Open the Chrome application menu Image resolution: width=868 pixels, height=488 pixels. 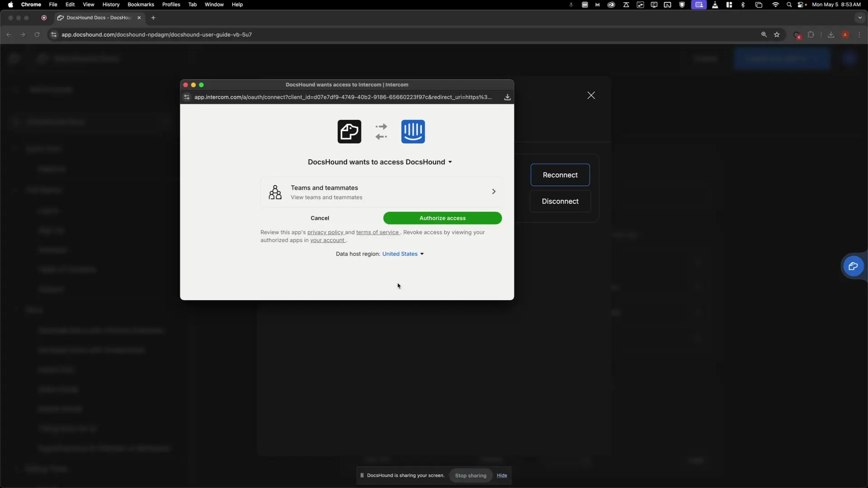pos(31,5)
